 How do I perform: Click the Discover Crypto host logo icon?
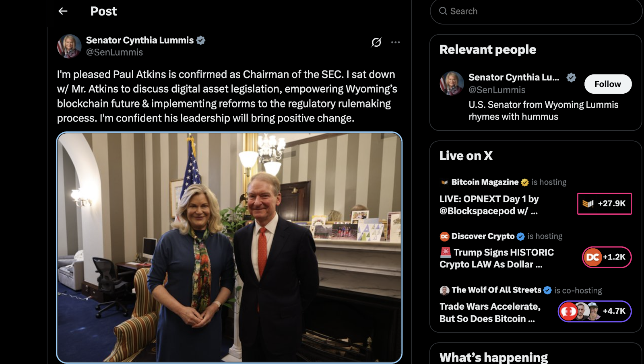[444, 236]
